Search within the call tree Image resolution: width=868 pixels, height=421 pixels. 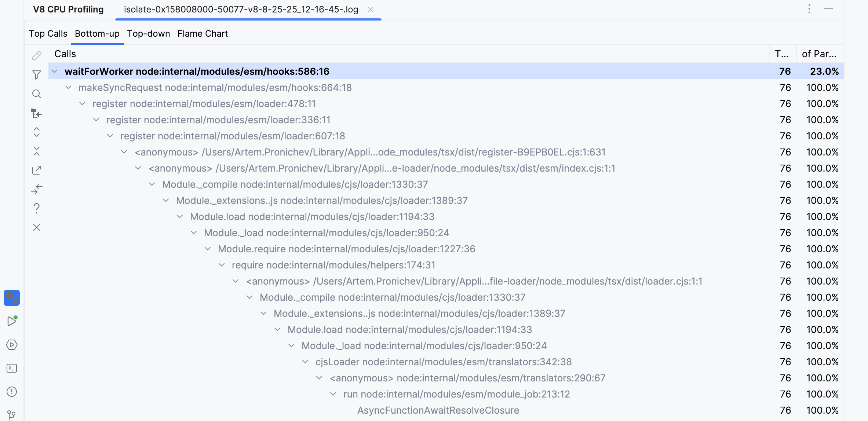(x=36, y=94)
